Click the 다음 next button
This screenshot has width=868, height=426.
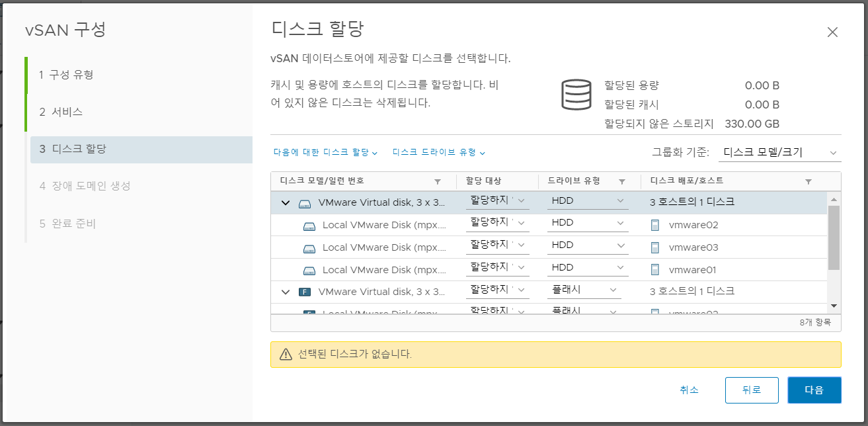click(814, 390)
